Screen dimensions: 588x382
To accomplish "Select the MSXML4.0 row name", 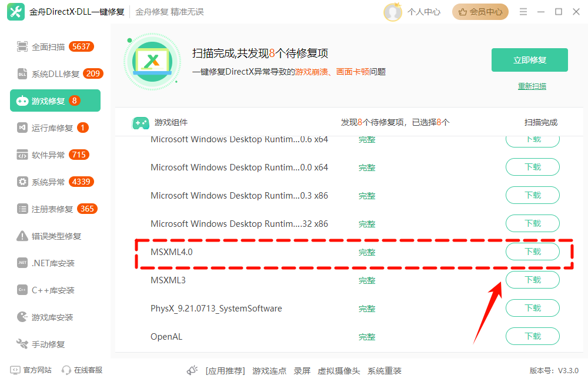I will [x=171, y=252].
